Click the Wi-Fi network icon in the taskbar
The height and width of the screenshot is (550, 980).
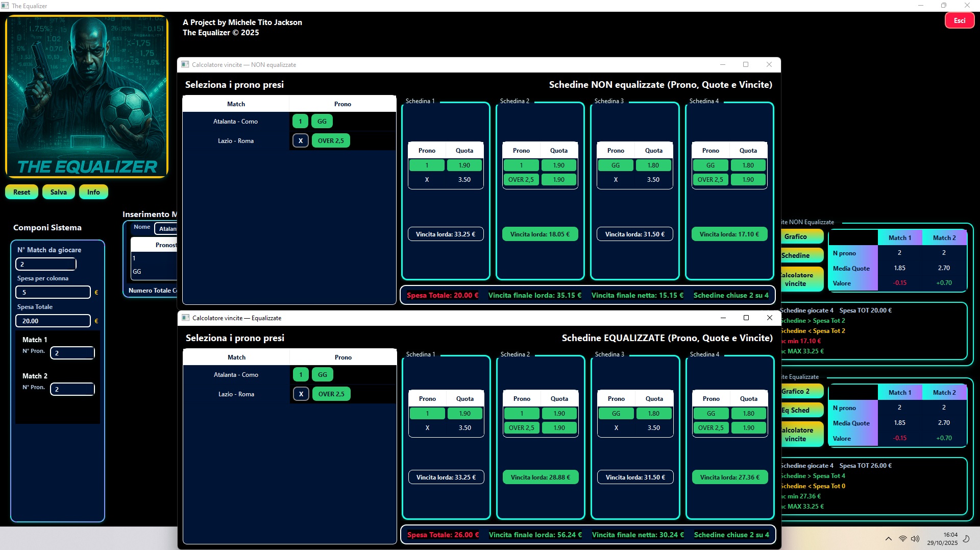pos(901,539)
